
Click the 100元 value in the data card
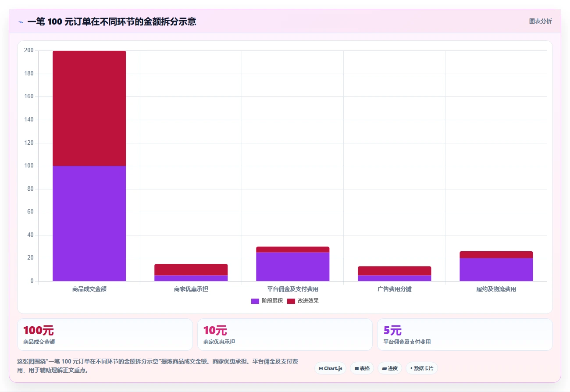(38, 331)
